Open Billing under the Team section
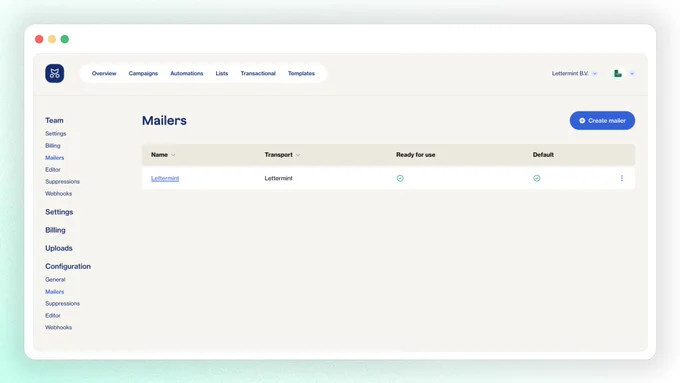The image size is (680, 383). (x=52, y=146)
